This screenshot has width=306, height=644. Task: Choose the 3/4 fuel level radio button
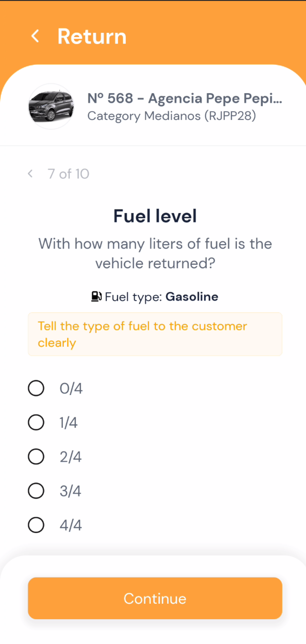36,491
